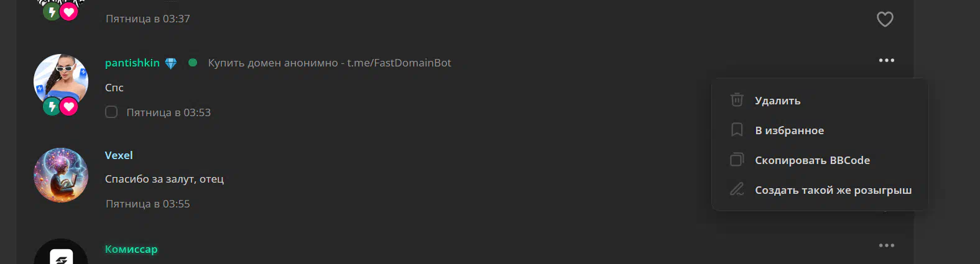Image resolution: width=980 pixels, height=264 pixels.
Task: Click the pencil icon for Создать такой же розыгрыш
Action: [x=737, y=189]
